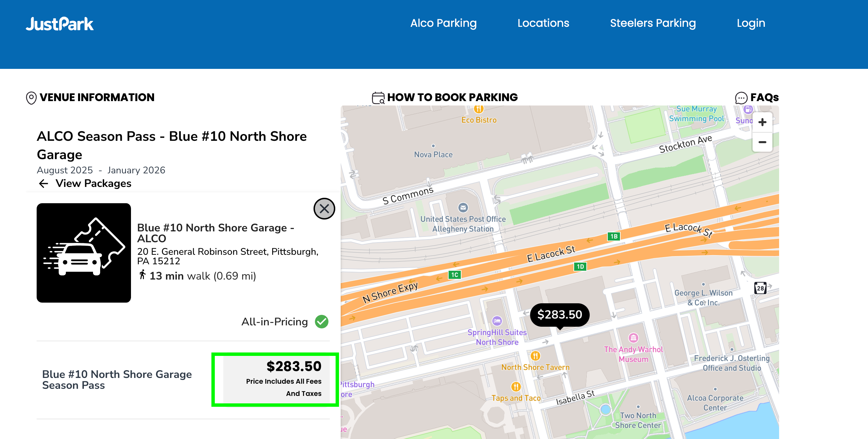
Task: Click Two North Shore Center label
Action: click(638, 420)
